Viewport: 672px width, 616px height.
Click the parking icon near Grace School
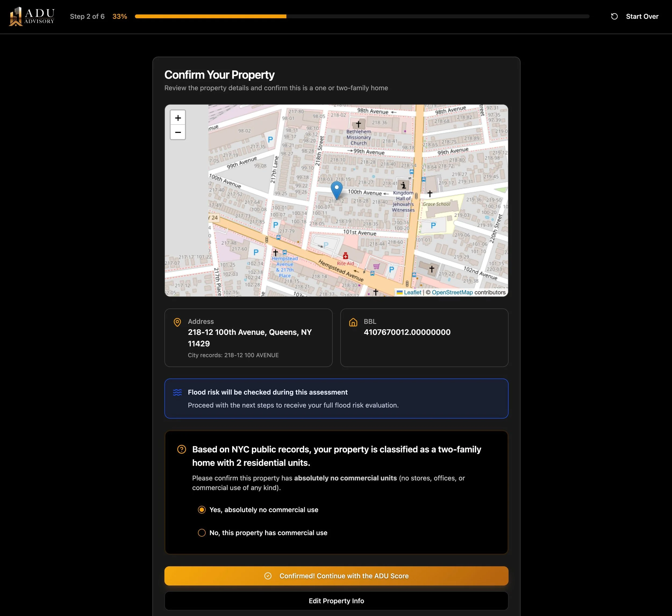(433, 225)
